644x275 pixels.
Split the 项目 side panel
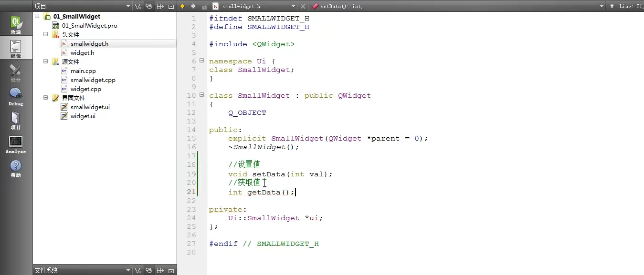[x=160, y=6]
